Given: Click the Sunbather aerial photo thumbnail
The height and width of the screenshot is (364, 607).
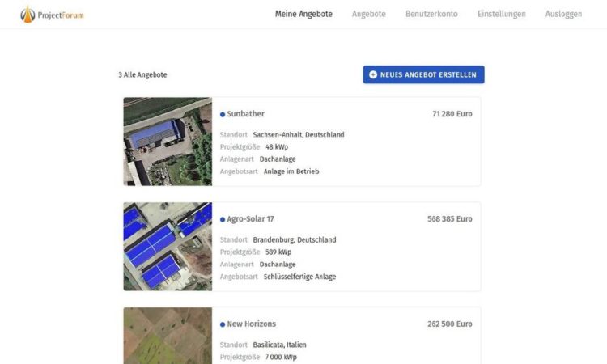Looking at the screenshot, I should (x=168, y=142).
